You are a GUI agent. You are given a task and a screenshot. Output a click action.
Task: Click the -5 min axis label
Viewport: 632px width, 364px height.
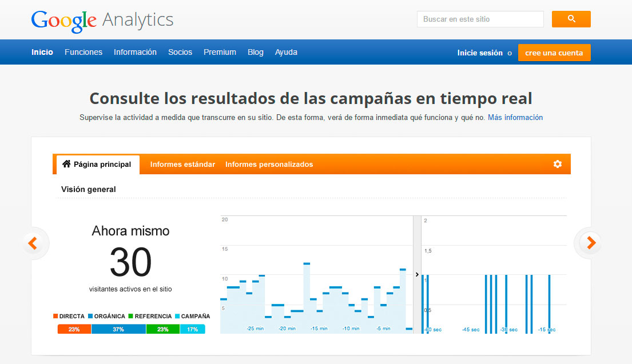(x=383, y=329)
